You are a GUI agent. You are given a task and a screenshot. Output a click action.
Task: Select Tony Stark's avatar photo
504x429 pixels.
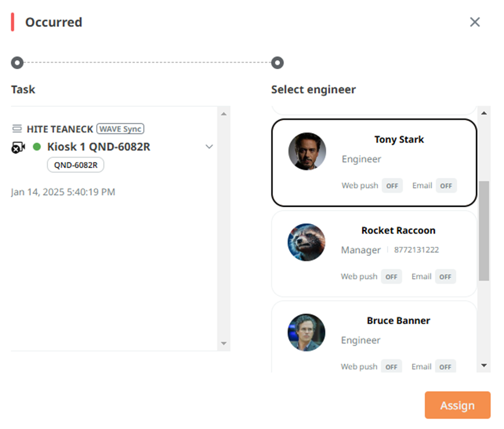[x=307, y=151]
